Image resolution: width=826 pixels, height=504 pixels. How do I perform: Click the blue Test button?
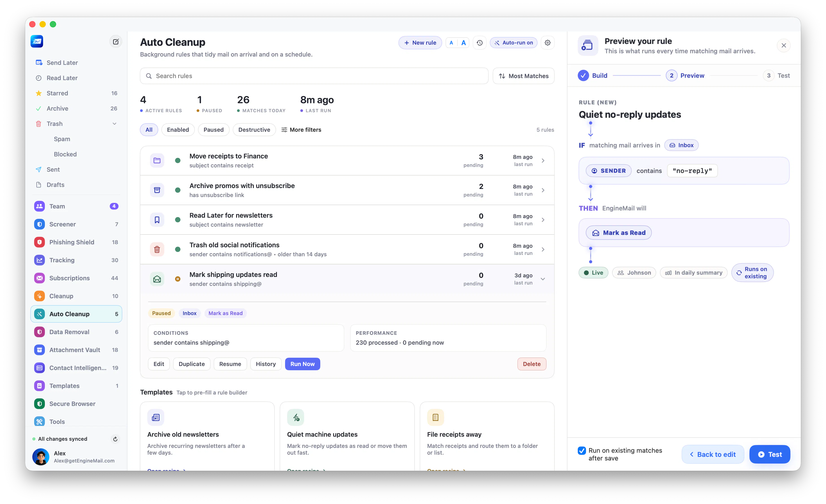click(x=770, y=455)
